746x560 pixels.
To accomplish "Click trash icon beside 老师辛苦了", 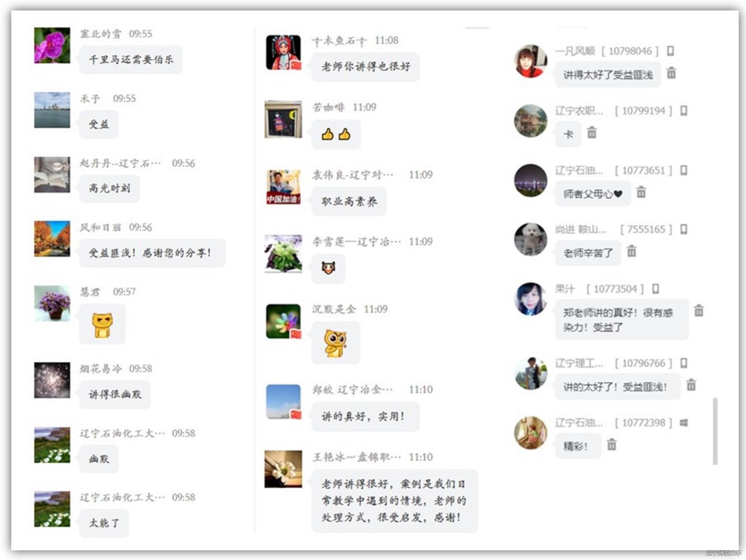I will click(631, 251).
